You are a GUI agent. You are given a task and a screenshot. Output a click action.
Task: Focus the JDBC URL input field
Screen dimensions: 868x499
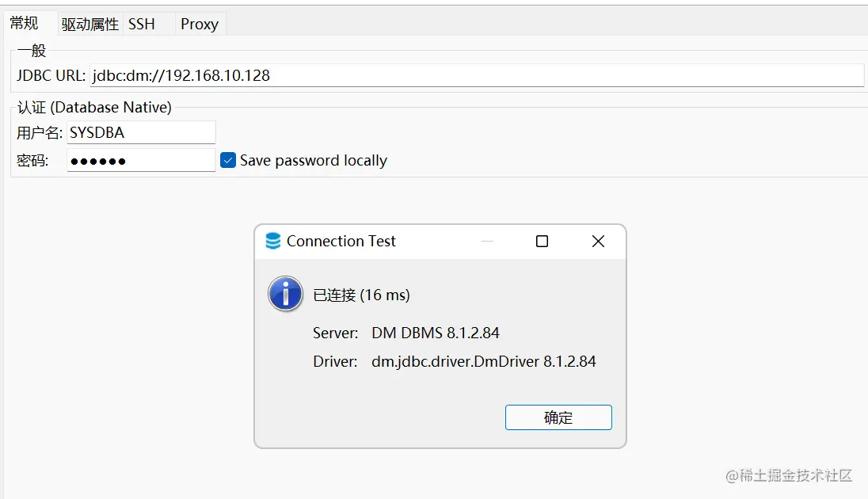(x=475, y=75)
